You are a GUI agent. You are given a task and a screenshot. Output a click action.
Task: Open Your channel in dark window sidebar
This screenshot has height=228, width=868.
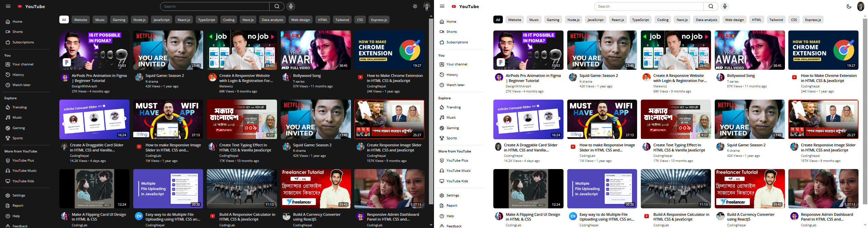(x=26, y=64)
